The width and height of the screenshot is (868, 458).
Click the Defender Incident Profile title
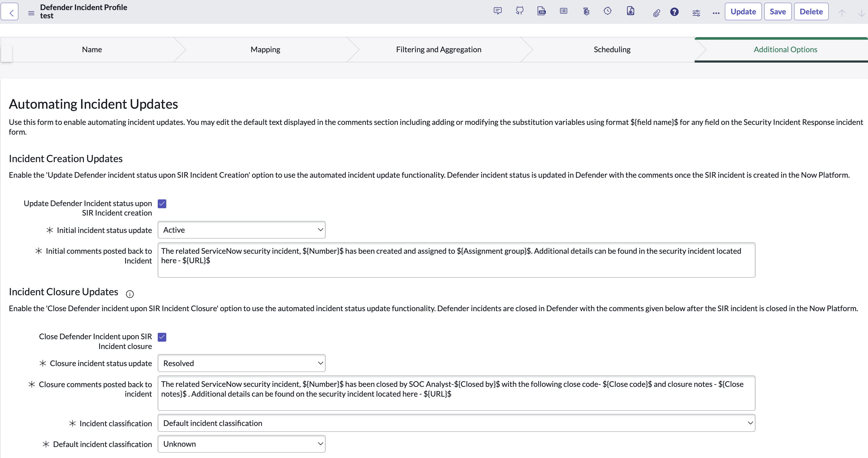[x=84, y=7]
